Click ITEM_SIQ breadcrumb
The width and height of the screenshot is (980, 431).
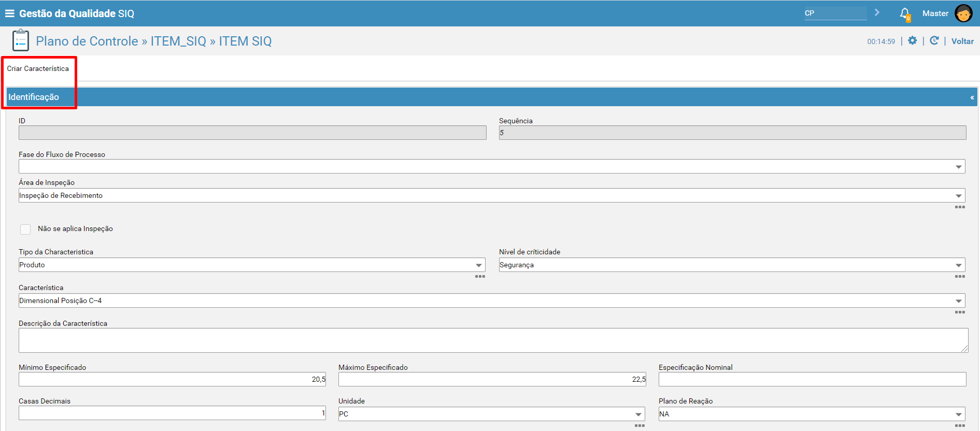pos(178,41)
